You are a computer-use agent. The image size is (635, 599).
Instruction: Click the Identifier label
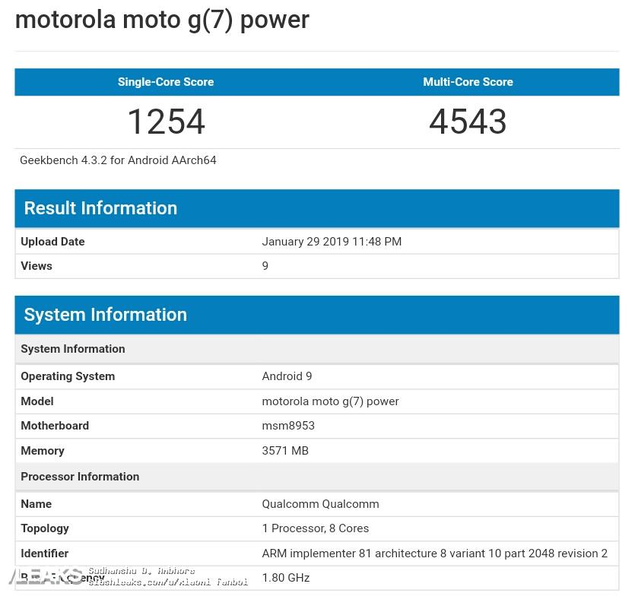point(45,554)
